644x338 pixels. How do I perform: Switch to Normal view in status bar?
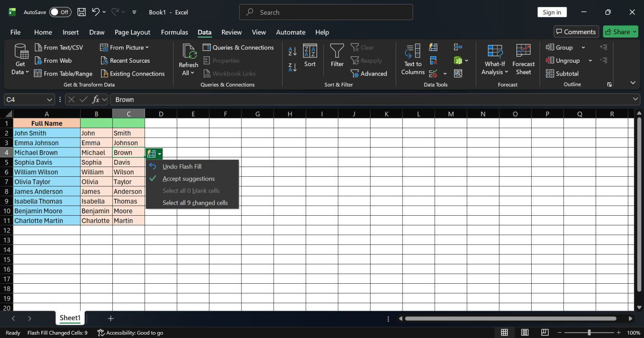coord(504,332)
